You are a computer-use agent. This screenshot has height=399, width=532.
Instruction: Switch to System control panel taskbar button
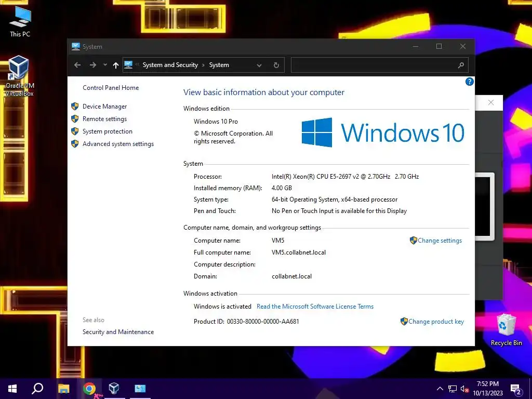click(140, 389)
